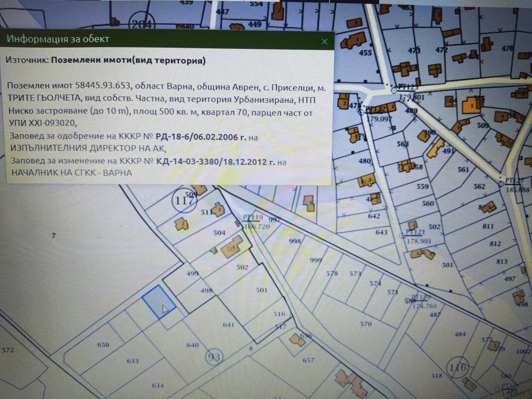532x399 pixels.
Task: Select parcel number 633 on map
Action: (x=132, y=361)
